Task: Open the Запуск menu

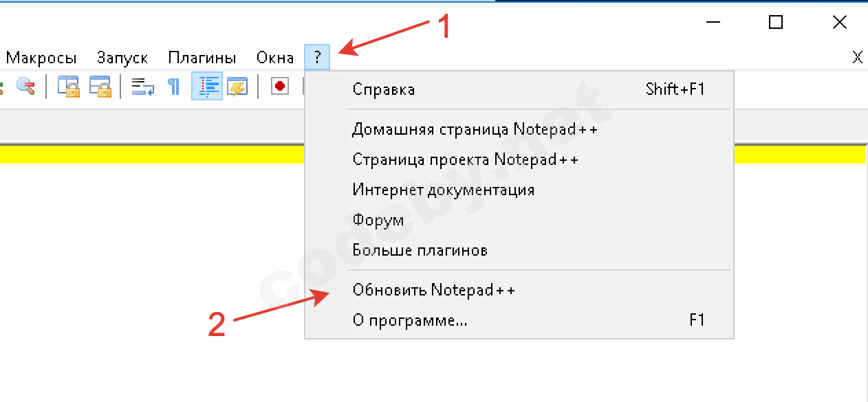Action: pos(122,58)
